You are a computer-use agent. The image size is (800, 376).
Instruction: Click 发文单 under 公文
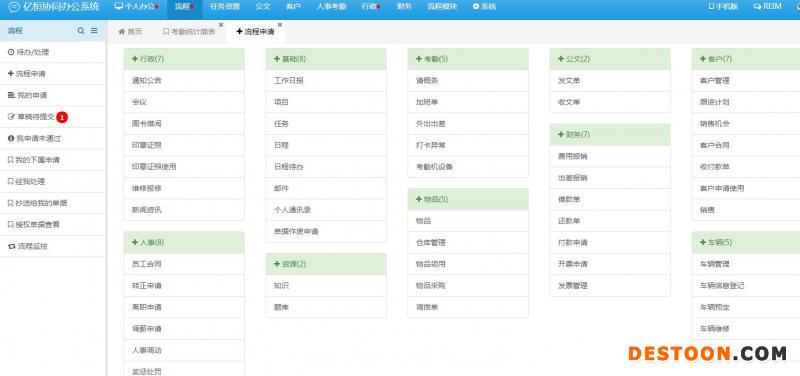[x=610, y=81]
